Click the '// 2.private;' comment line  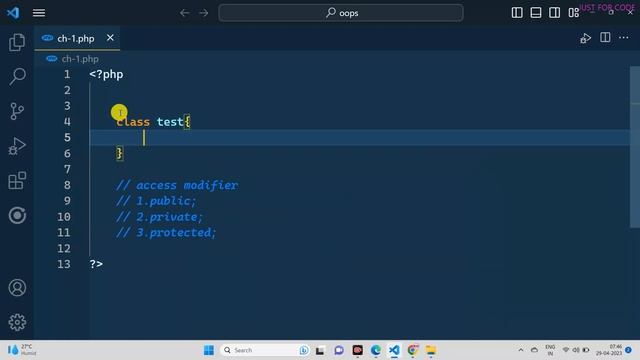coord(159,217)
